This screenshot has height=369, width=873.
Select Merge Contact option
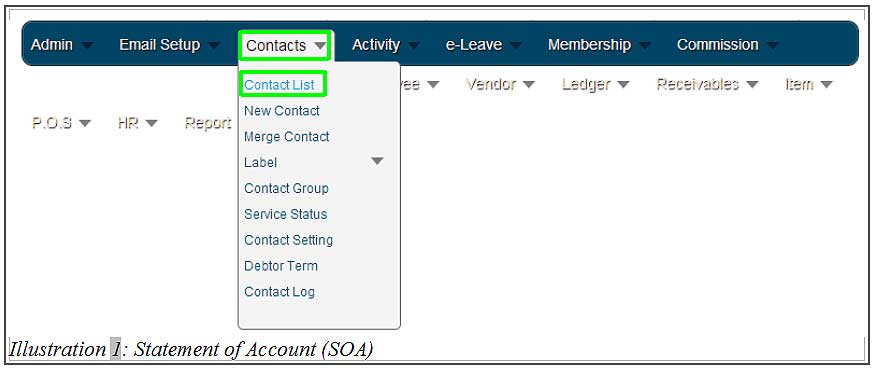pos(287,137)
